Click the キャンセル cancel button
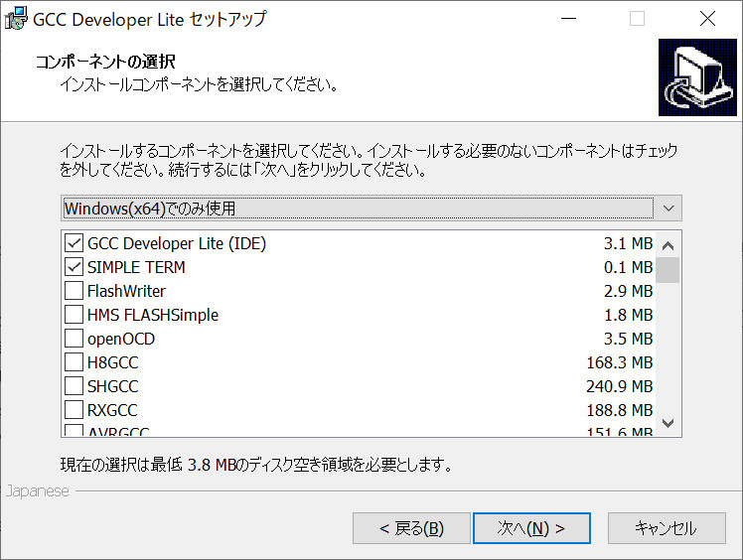 (x=667, y=528)
